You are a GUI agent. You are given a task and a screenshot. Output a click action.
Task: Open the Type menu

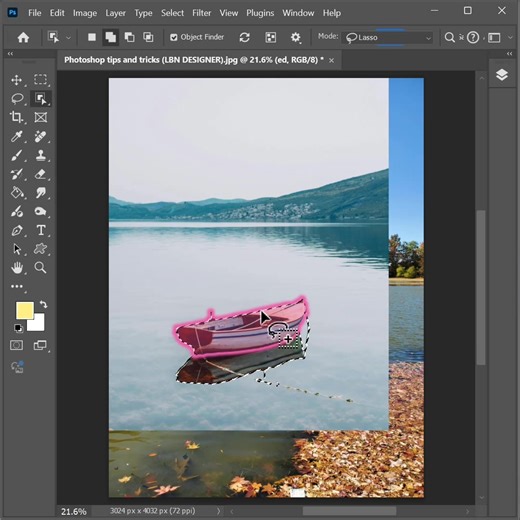coord(143,13)
